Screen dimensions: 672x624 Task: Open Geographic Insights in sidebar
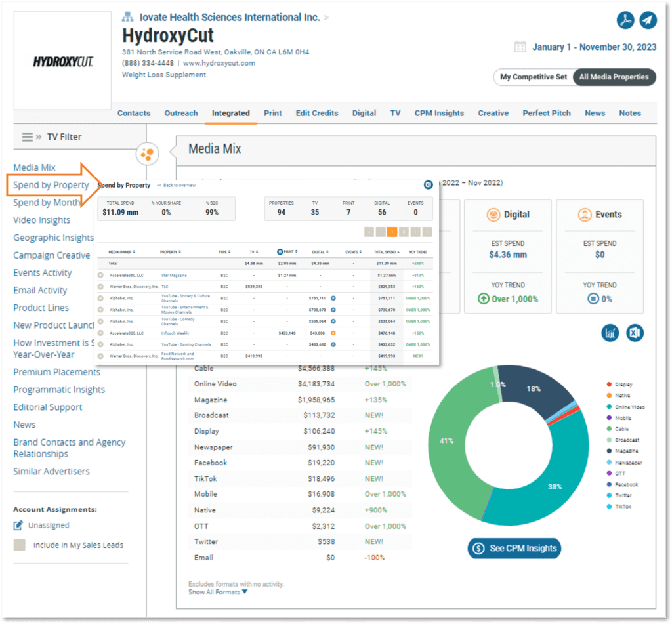(54, 238)
